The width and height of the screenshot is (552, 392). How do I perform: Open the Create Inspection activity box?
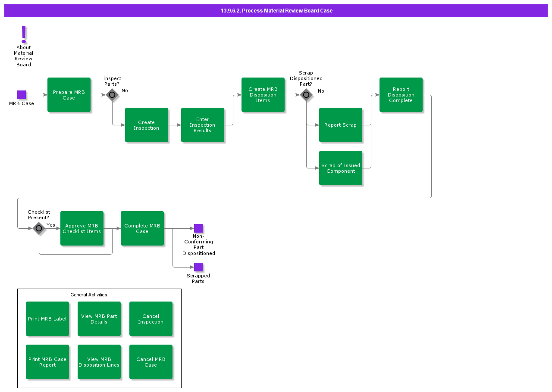click(x=147, y=125)
